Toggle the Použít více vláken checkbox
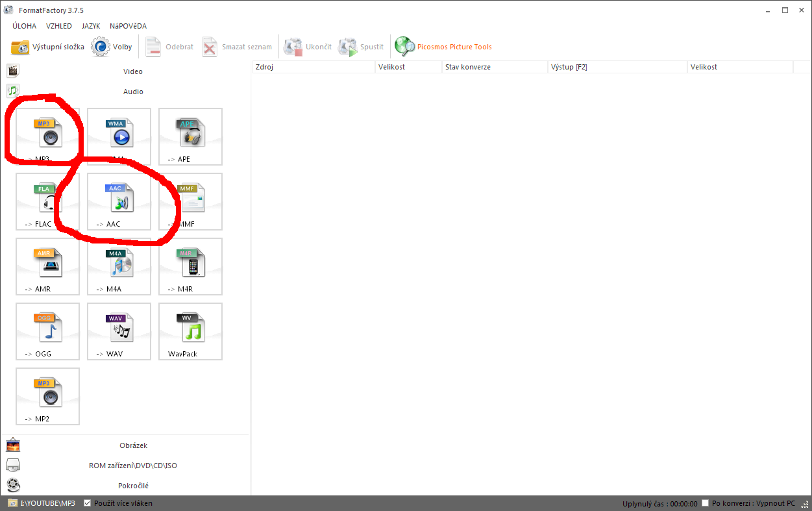Viewport: 812px width, 511px height. click(x=88, y=503)
